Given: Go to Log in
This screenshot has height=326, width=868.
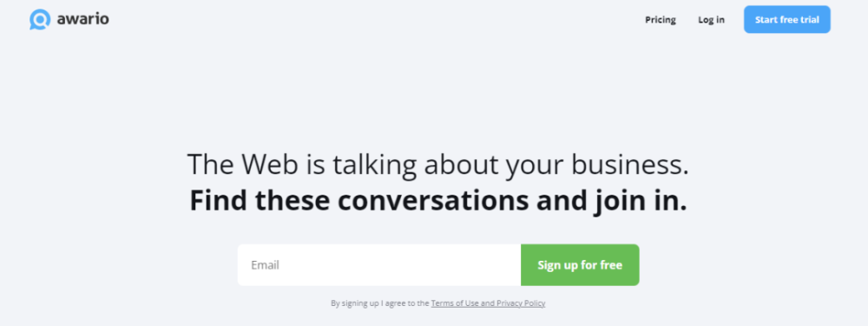Looking at the screenshot, I should pyautogui.click(x=711, y=19).
